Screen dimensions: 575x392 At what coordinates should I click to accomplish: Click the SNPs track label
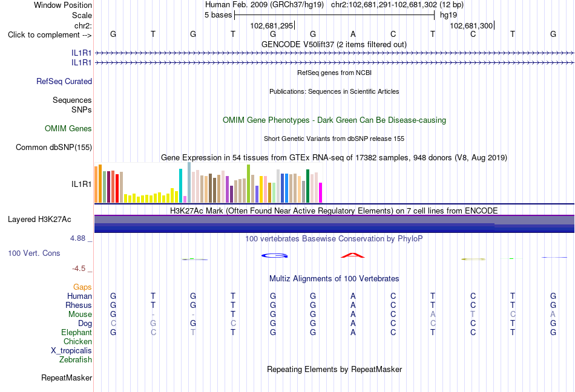(82, 109)
